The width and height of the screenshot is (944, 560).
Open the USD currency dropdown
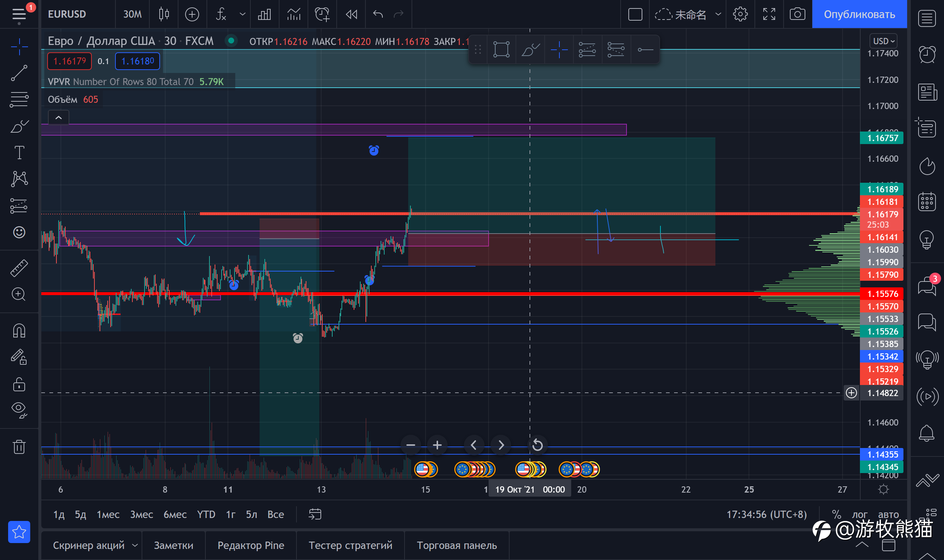883,41
